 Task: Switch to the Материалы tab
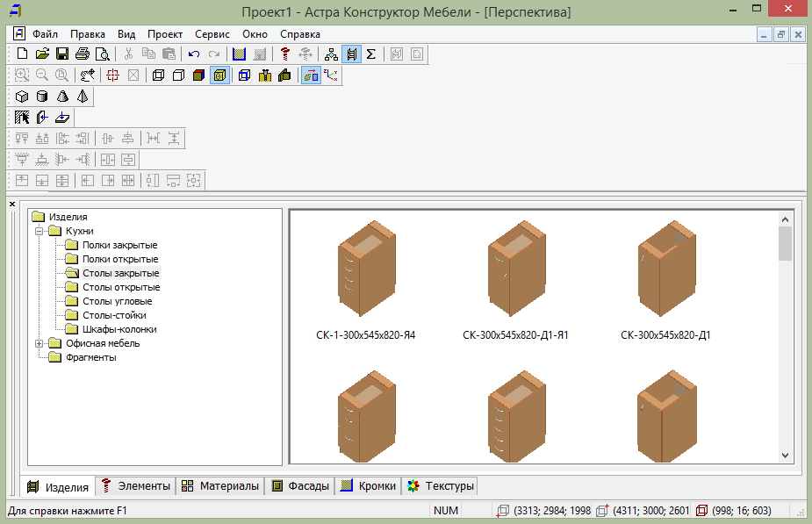(220, 486)
